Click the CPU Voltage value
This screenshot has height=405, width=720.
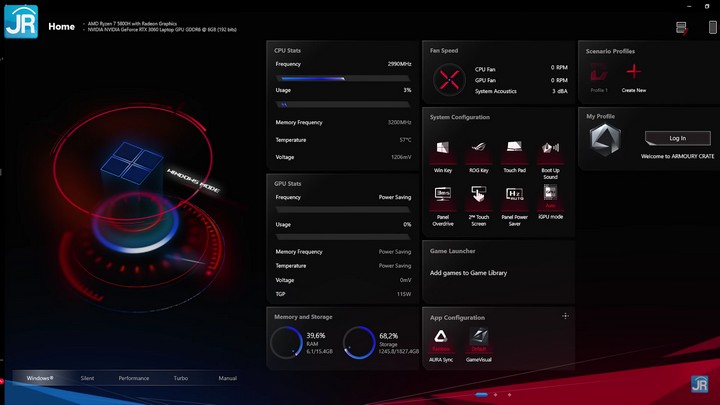click(x=401, y=157)
